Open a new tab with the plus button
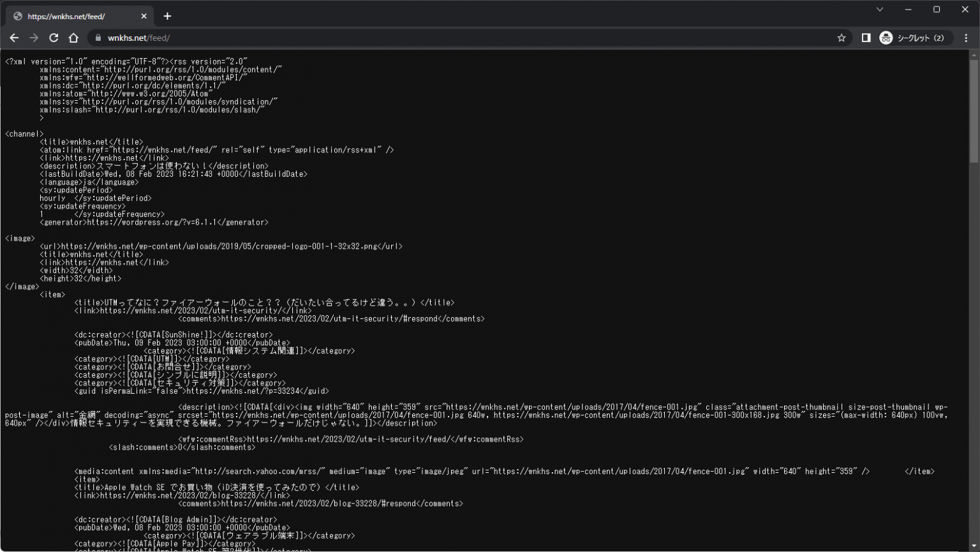Image resolution: width=980 pixels, height=552 pixels. pyautogui.click(x=167, y=16)
